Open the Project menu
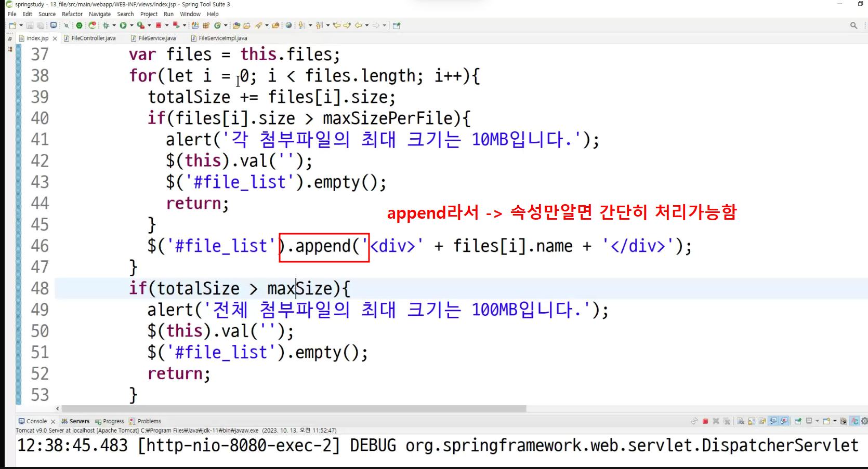The width and height of the screenshot is (868, 469). pyautogui.click(x=149, y=14)
